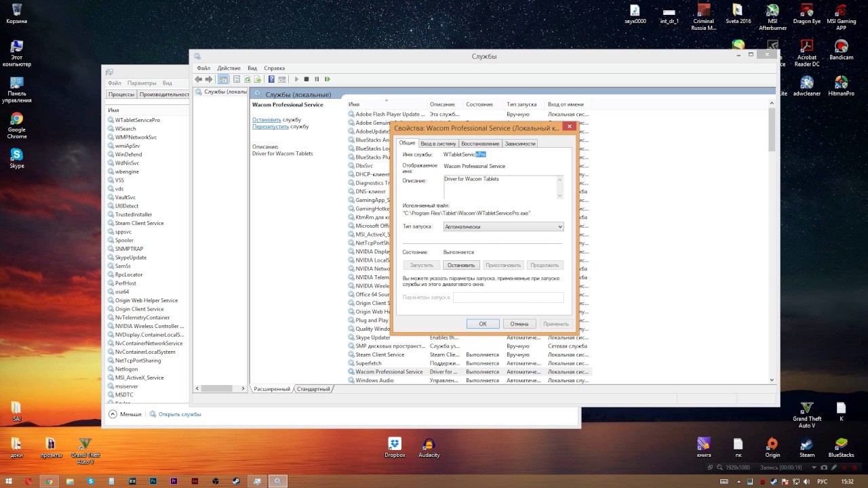This screenshot has height=488, width=868.
Task: Switch to the Стандартный view tab
Action: (313, 389)
